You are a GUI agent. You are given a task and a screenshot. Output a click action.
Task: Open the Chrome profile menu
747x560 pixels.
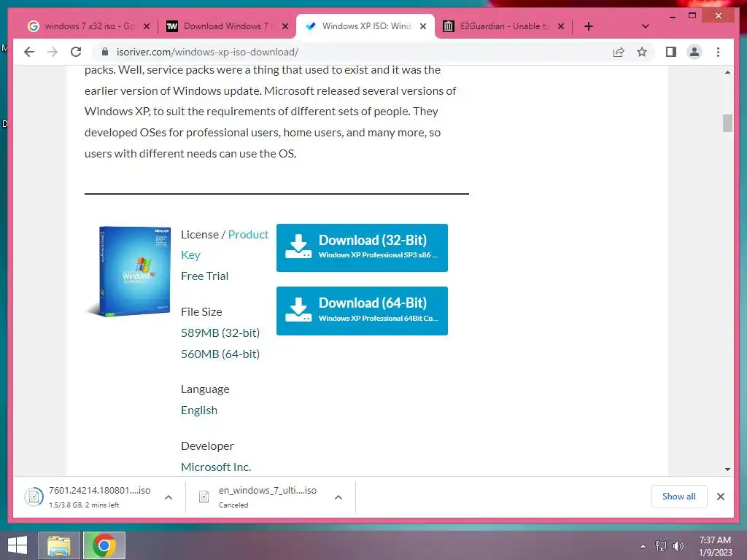click(x=694, y=52)
